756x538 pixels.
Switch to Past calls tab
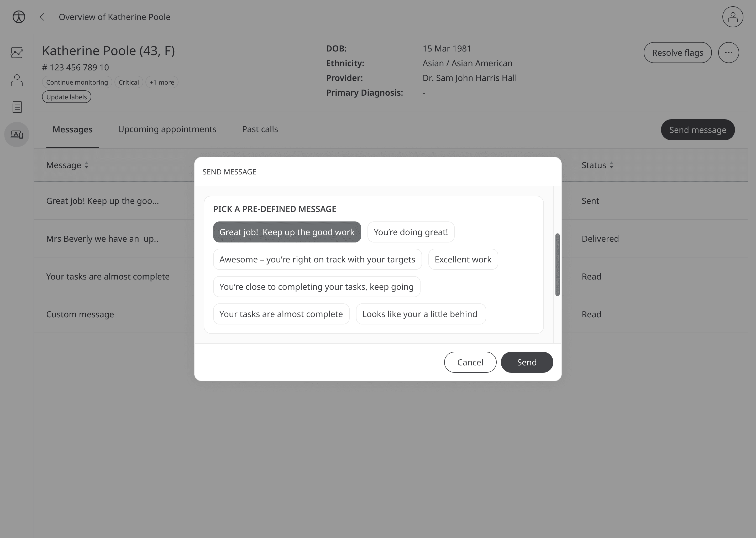pos(260,129)
